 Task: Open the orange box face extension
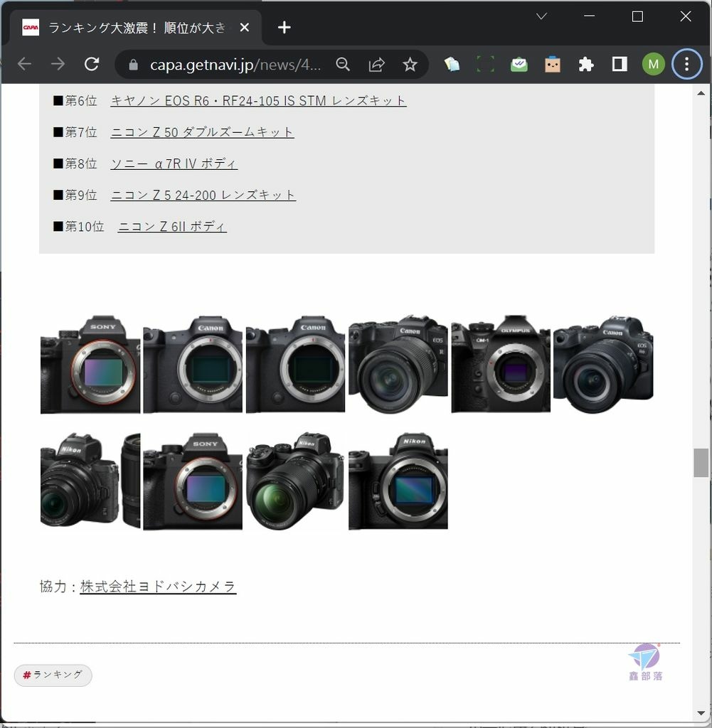[552, 64]
